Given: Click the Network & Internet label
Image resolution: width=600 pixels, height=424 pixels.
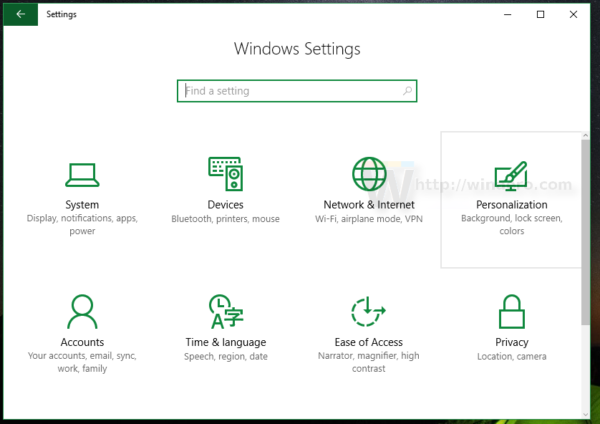Looking at the screenshot, I should pos(369,205).
